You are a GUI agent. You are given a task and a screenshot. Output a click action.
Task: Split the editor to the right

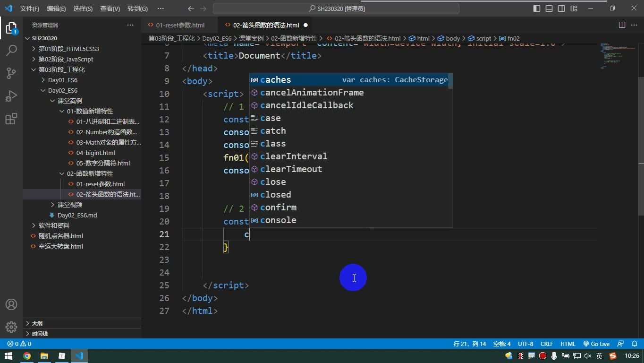pos(622,25)
